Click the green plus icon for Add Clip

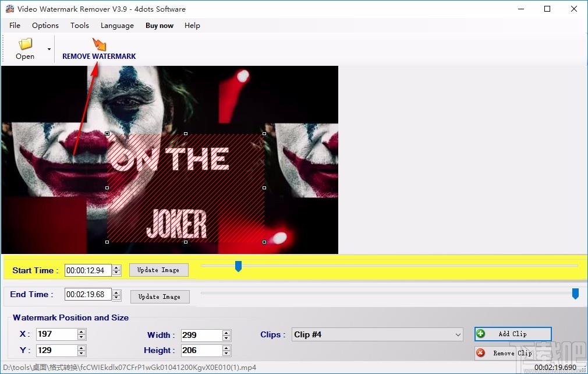[480, 333]
